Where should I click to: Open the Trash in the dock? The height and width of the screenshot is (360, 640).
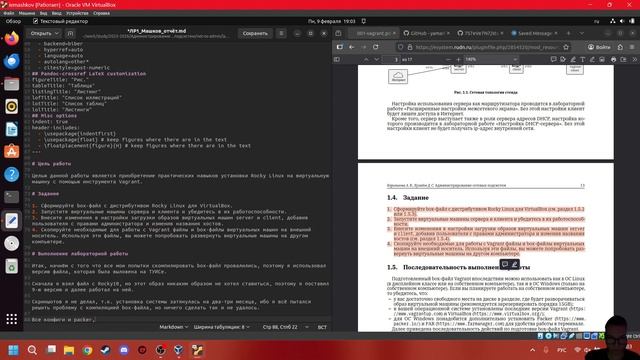click(11, 267)
